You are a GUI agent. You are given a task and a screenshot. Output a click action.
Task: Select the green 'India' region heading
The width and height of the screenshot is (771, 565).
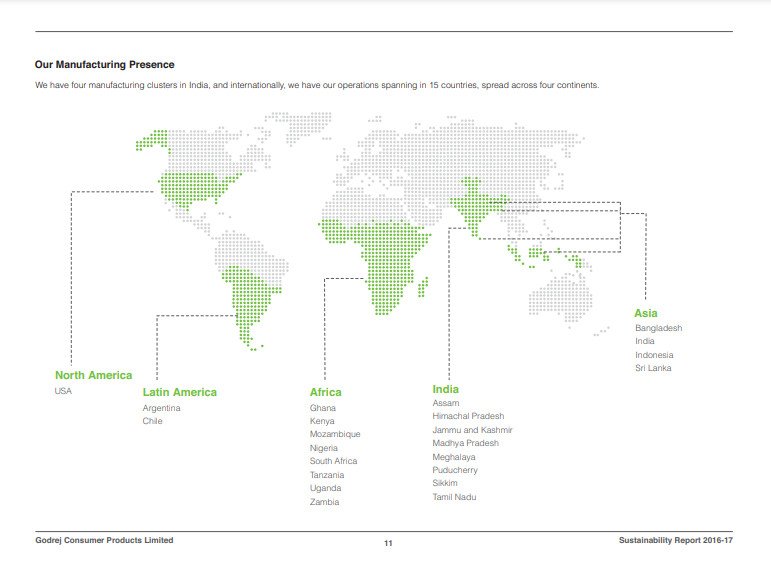pos(445,389)
